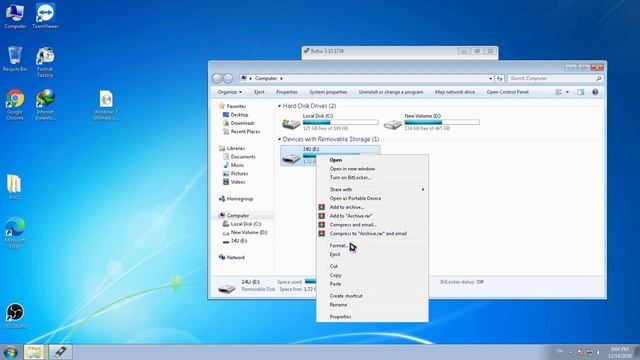640x360 pixels.
Task: Select the Format Factory desktop icon
Action: 45,62
